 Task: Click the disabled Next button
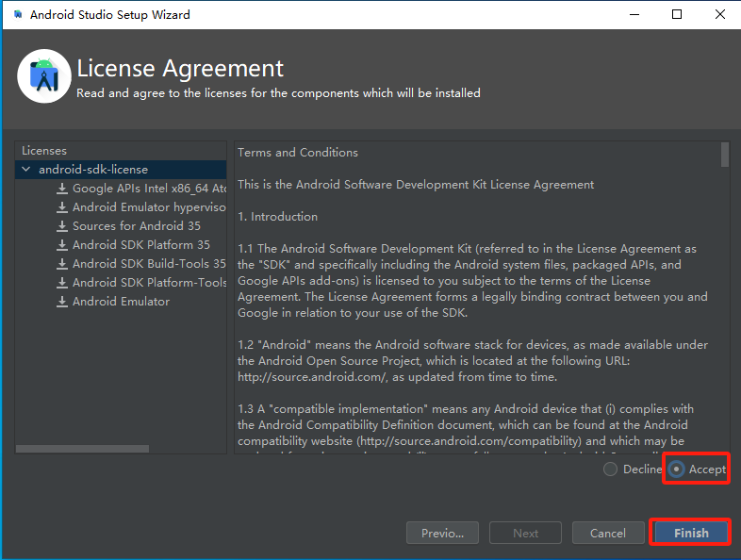click(525, 533)
